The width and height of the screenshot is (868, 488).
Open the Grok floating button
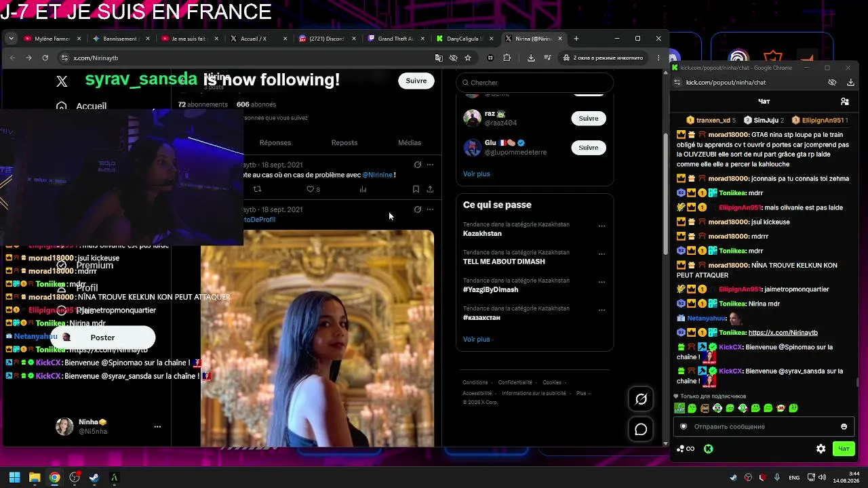641,399
